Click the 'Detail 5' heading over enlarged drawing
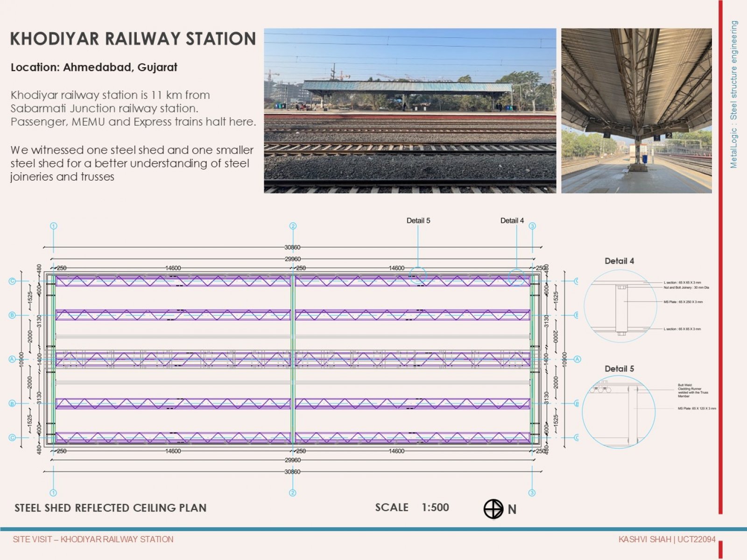This screenshot has height=560, width=747. [x=620, y=369]
